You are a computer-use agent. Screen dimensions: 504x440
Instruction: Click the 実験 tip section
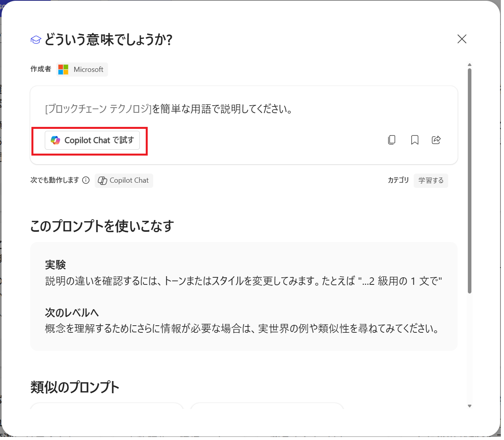pyautogui.click(x=244, y=272)
